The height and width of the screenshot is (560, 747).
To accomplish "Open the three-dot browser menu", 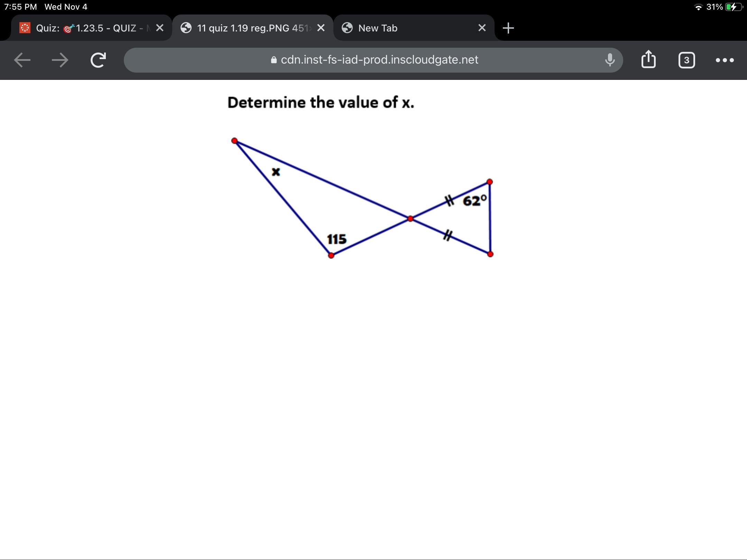I will (x=725, y=60).
